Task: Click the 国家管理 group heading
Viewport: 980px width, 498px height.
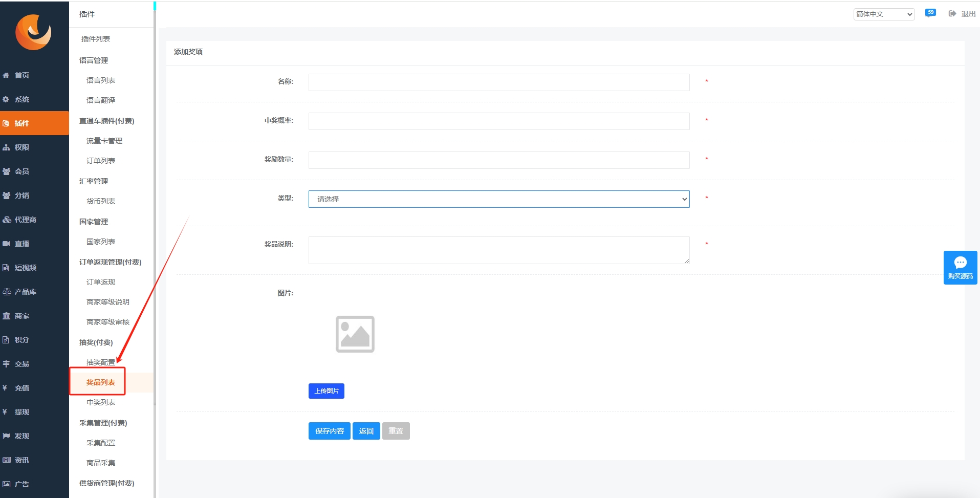Action: click(x=94, y=222)
